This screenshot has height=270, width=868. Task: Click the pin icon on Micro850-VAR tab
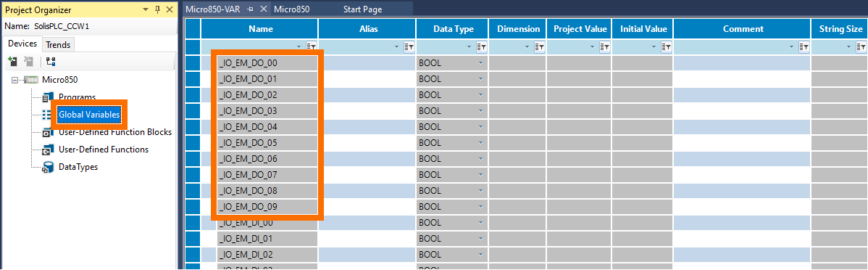coord(250,9)
